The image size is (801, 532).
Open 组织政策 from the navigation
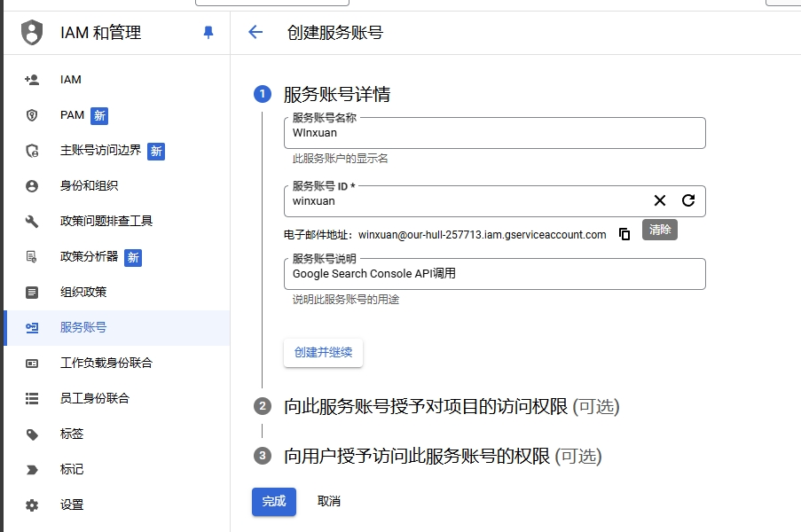(x=83, y=292)
